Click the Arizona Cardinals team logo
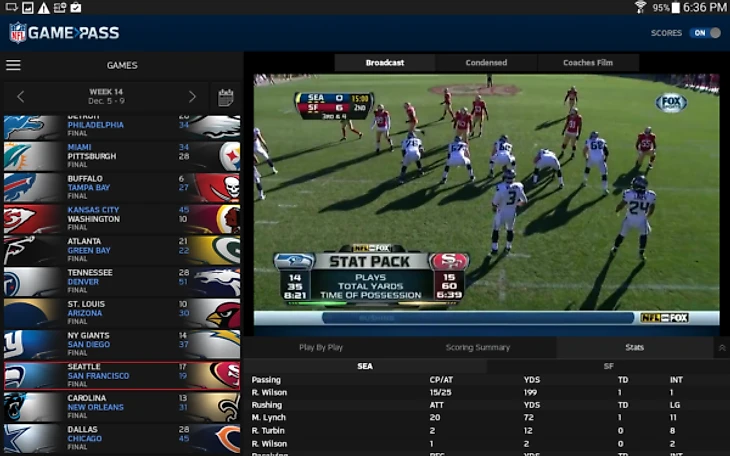The image size is (730, 456). click(217, 313)
